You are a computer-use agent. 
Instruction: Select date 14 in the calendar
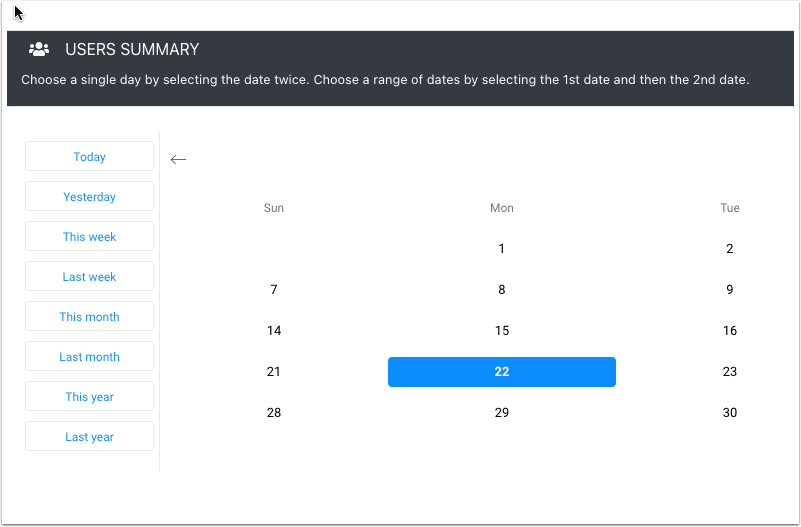[274, 331]
